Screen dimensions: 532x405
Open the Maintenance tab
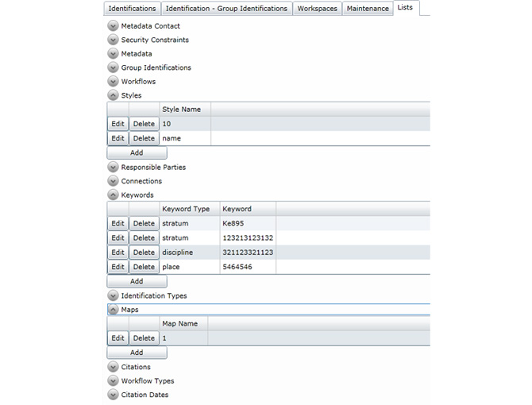pos(368,9)
